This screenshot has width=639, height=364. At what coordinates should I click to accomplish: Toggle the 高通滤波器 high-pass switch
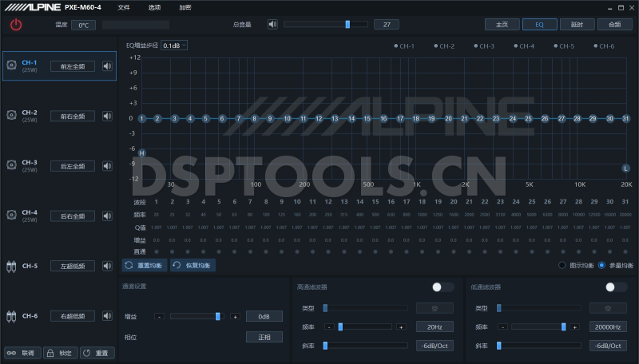[x=443, y=287]
